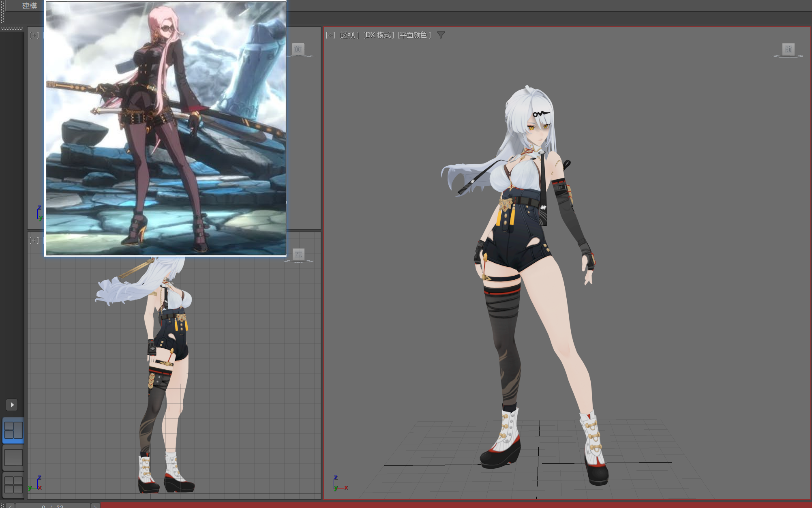Step time slider to next frame
This screenshot has height=508, width=812.
[x=96, y=506]
